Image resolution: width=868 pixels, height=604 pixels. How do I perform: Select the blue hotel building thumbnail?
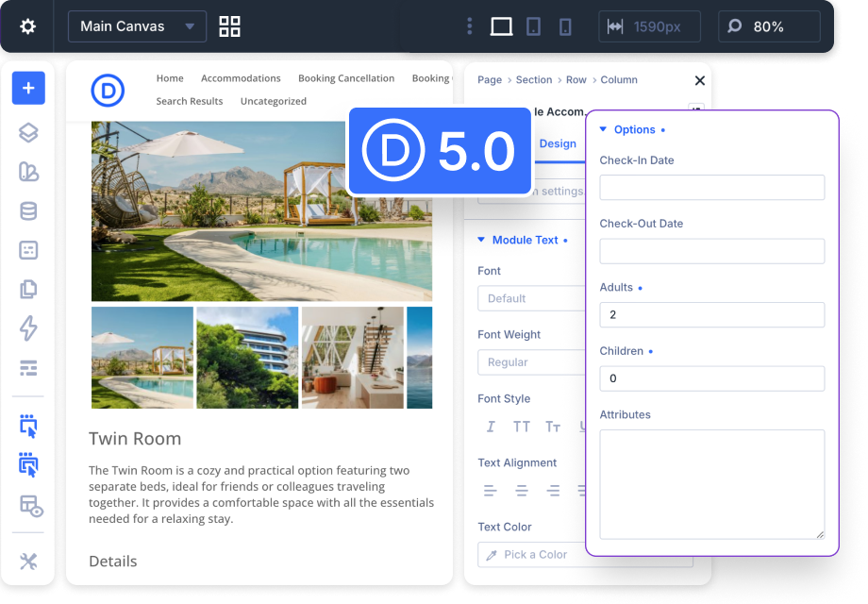point(247,358)
